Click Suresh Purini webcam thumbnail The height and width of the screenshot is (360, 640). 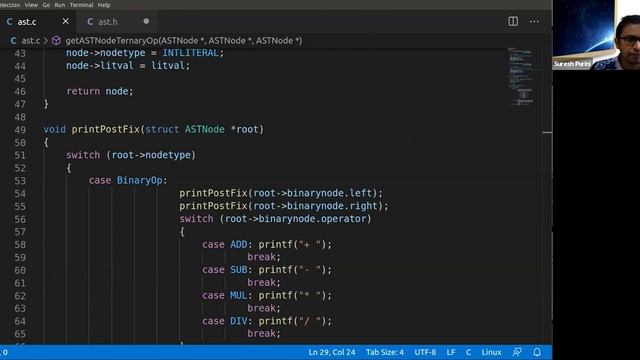coord(596,35)
